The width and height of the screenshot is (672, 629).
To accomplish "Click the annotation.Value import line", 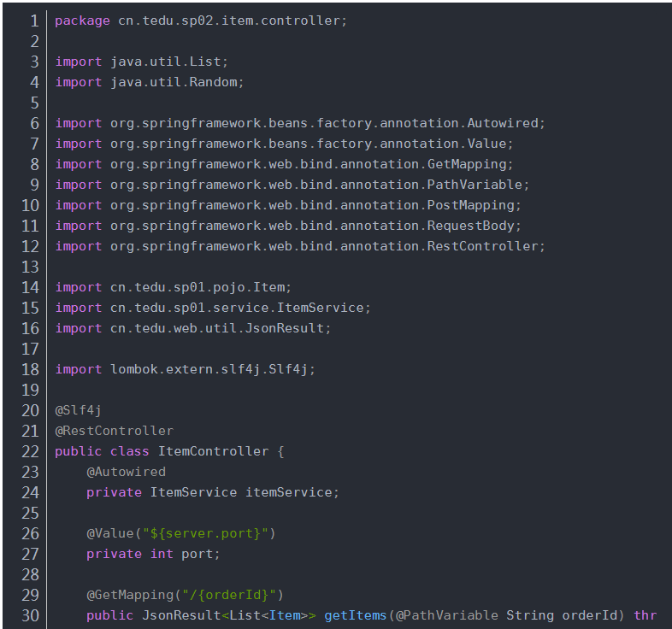I will 284,144.
